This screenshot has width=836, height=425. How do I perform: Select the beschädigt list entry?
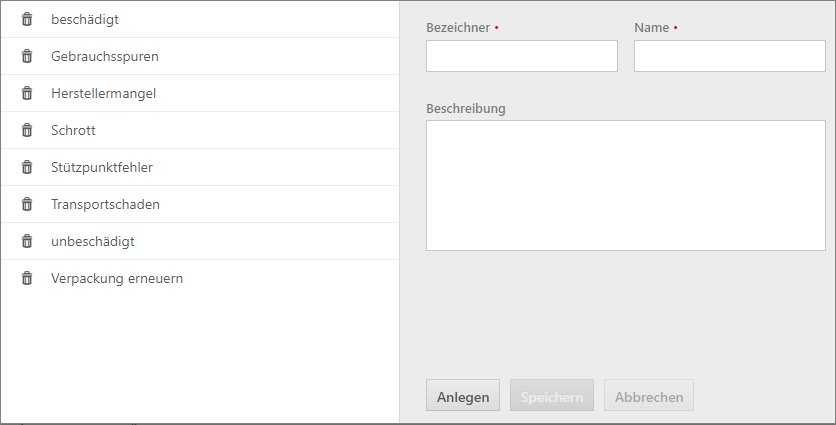coord(200,19)
